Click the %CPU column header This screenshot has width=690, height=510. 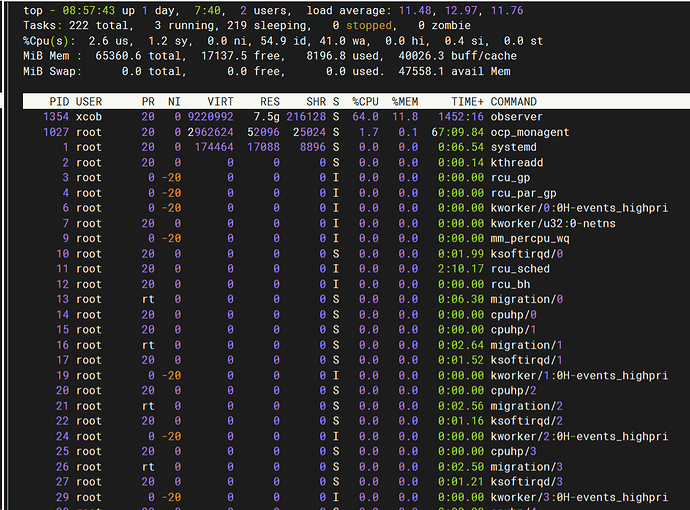click(365, 102)
